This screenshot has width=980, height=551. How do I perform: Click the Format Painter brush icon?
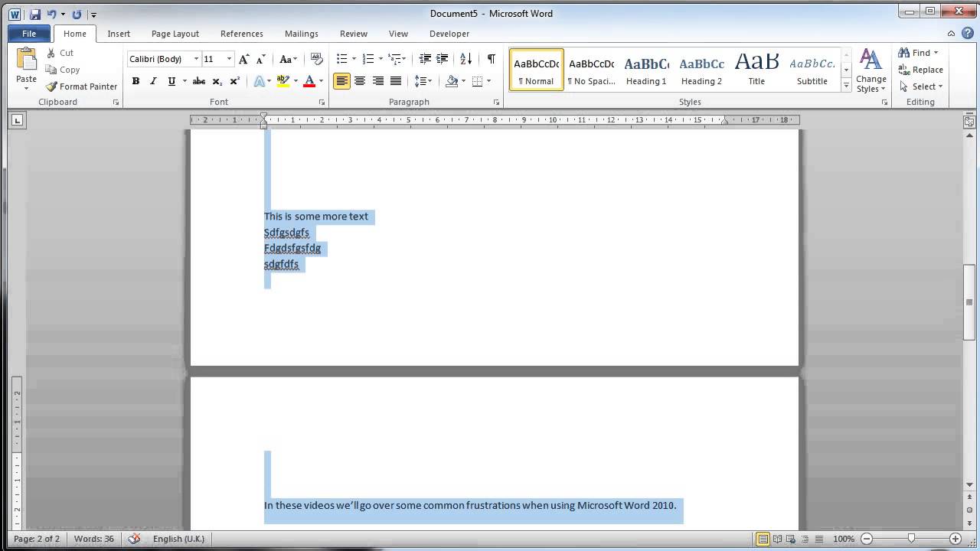pos(51,86)
